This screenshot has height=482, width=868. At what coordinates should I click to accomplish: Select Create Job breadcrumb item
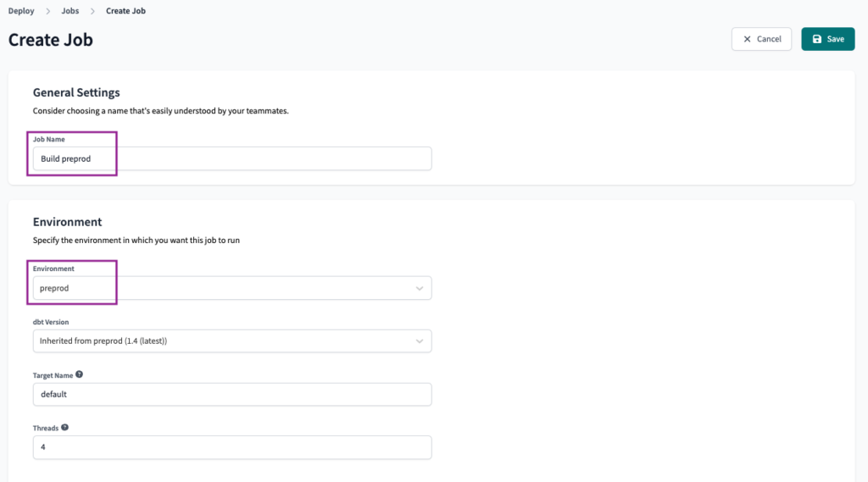[125, 11]
